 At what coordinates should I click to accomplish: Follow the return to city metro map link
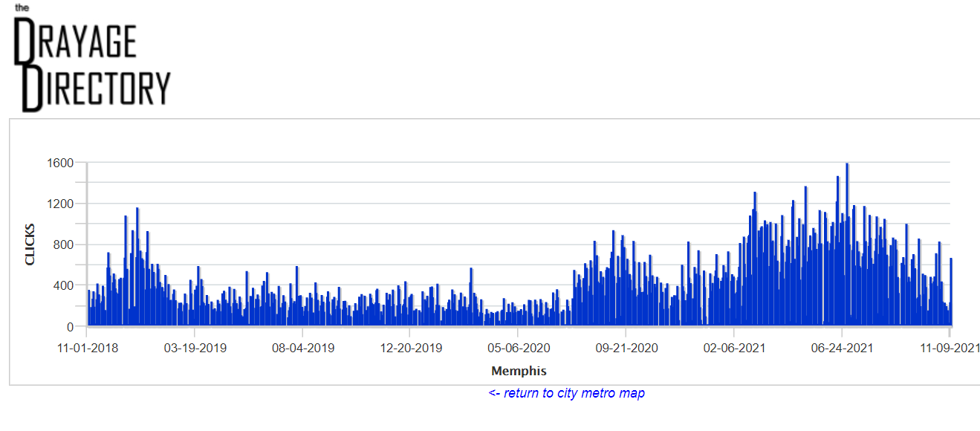coord(567,393)
